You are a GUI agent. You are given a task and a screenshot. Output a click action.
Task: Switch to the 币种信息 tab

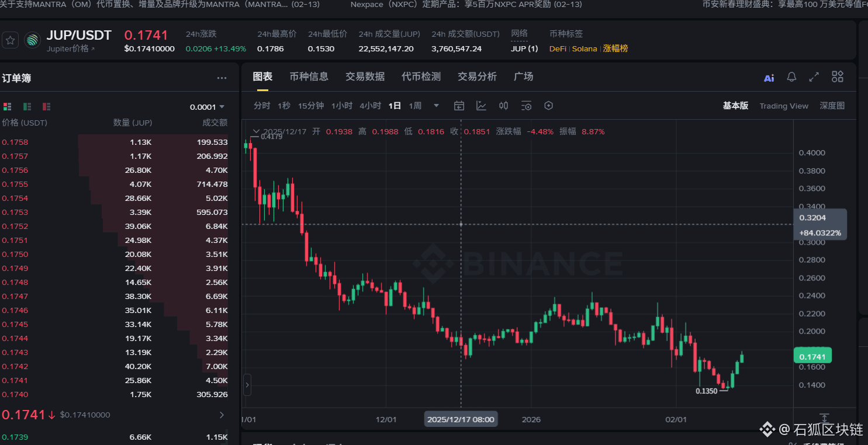click(x=309, y=77)
